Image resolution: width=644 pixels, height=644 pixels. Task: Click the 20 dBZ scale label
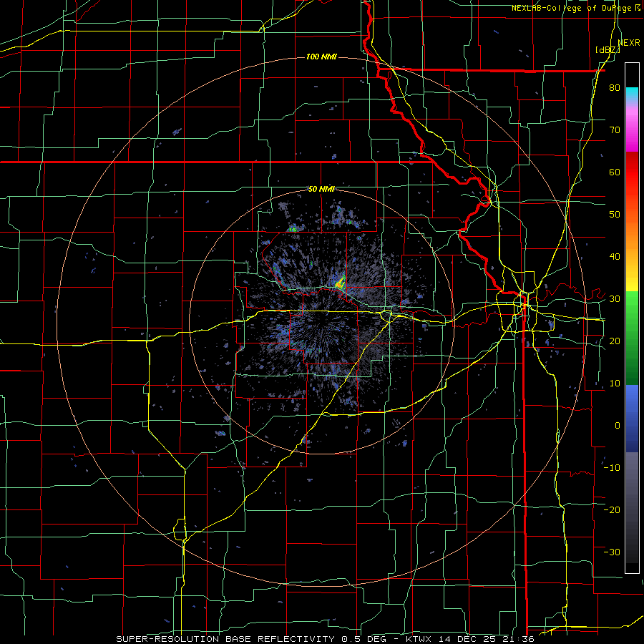(615, 341)
